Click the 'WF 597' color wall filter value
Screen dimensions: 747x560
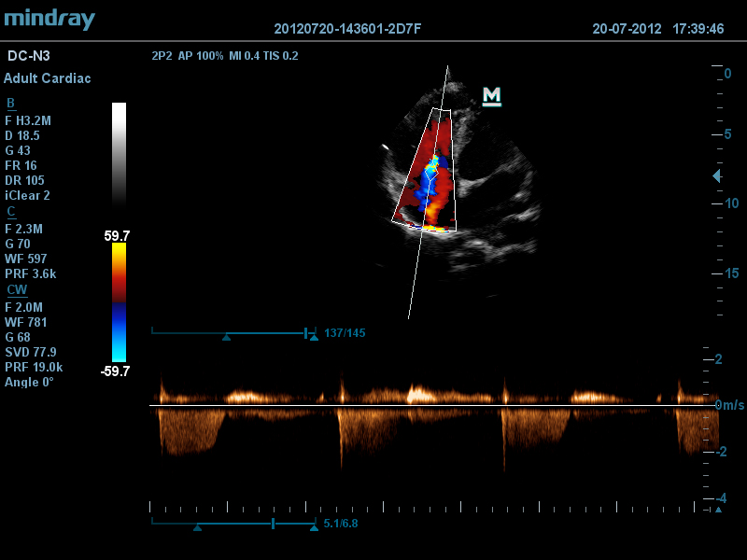click(26, 259)
